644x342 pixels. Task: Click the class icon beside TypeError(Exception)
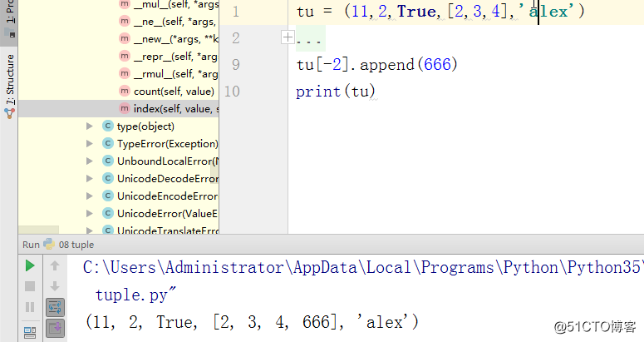coord(107,143)
